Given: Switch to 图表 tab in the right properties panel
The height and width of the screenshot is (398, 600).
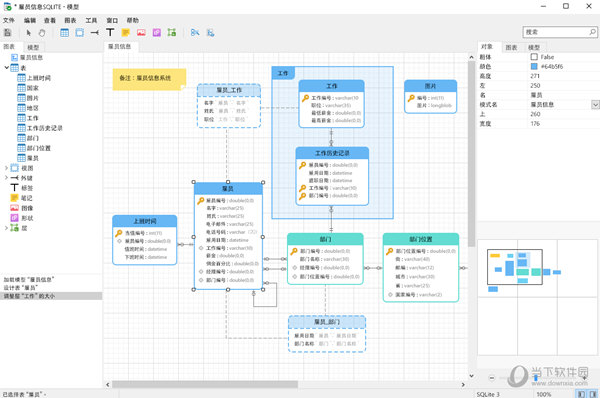Looking at the screenshot, I should 511,47.
